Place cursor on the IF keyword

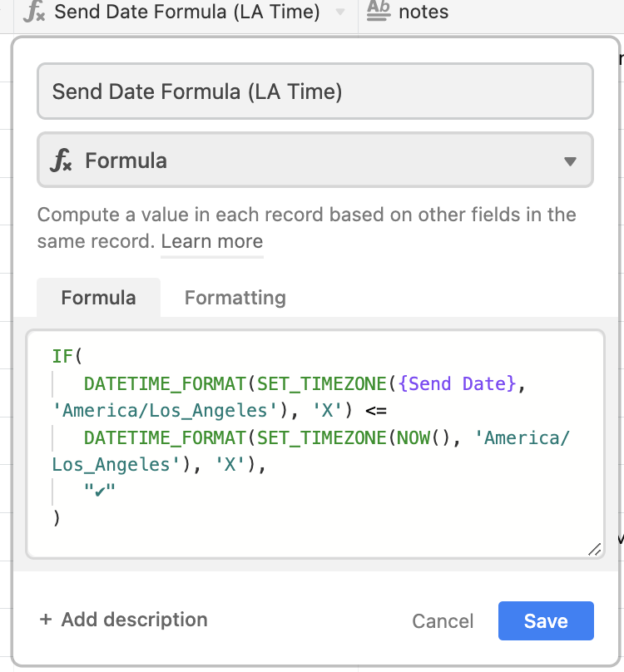click(x=62, y=357)
